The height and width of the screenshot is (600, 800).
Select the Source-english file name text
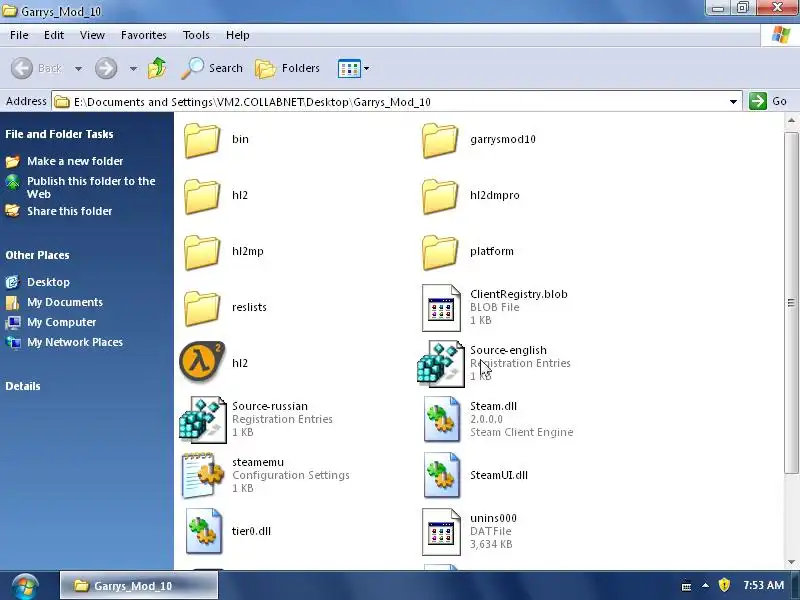pos(508,350)
